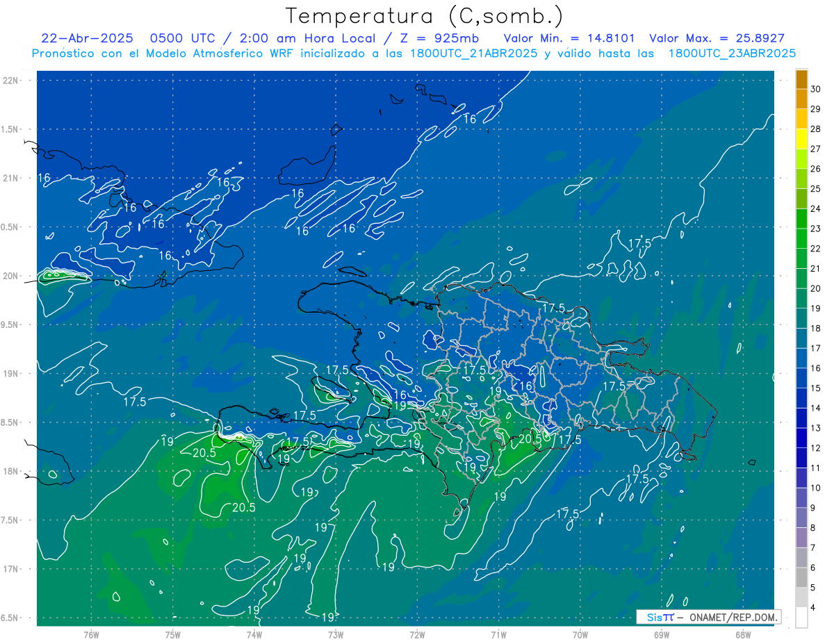Click the '1.5N' latitude axis label
Screen dimensions: 834x644
[x=10, y=129]
